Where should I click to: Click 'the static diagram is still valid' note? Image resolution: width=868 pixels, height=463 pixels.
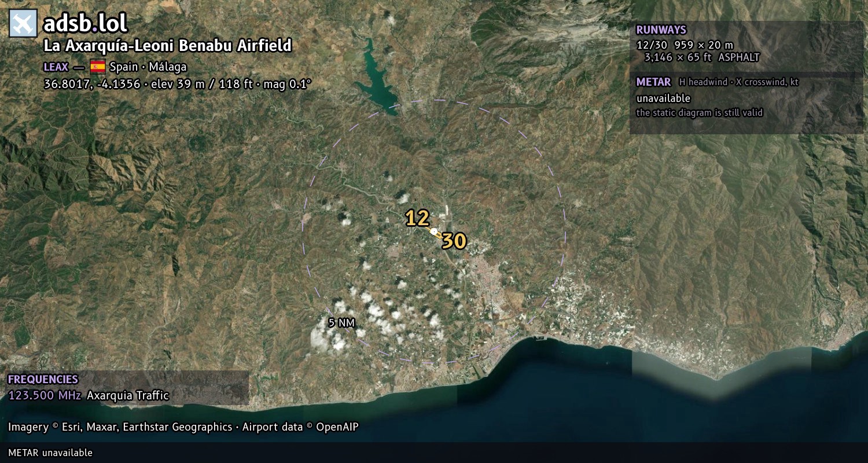[x=700, y=113]
